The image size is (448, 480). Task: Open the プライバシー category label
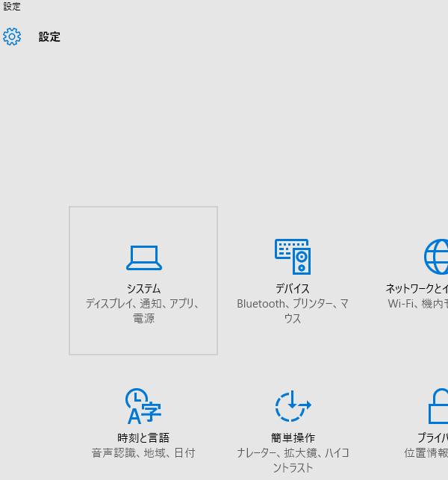pyautogui.click(x=432, y=438)
